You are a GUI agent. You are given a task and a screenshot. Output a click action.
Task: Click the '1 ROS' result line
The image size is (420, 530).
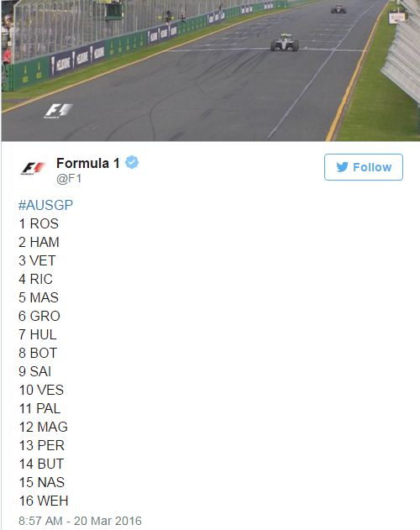(39, 223)
